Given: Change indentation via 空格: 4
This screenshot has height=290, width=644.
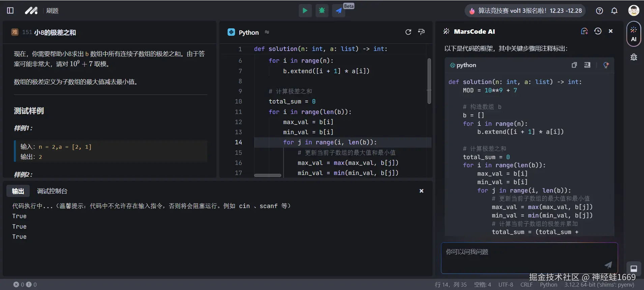Looking at the screenshot, I should point(482,285).
